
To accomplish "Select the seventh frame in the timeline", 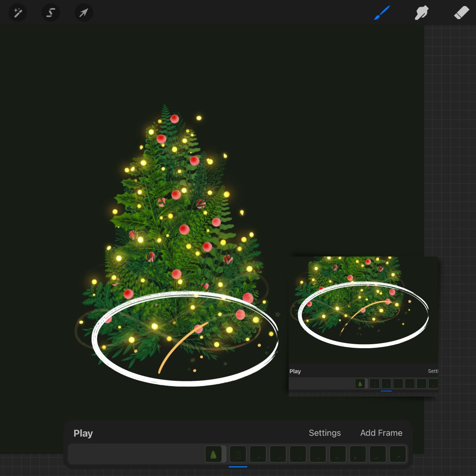I will click(x=338, y=454).
